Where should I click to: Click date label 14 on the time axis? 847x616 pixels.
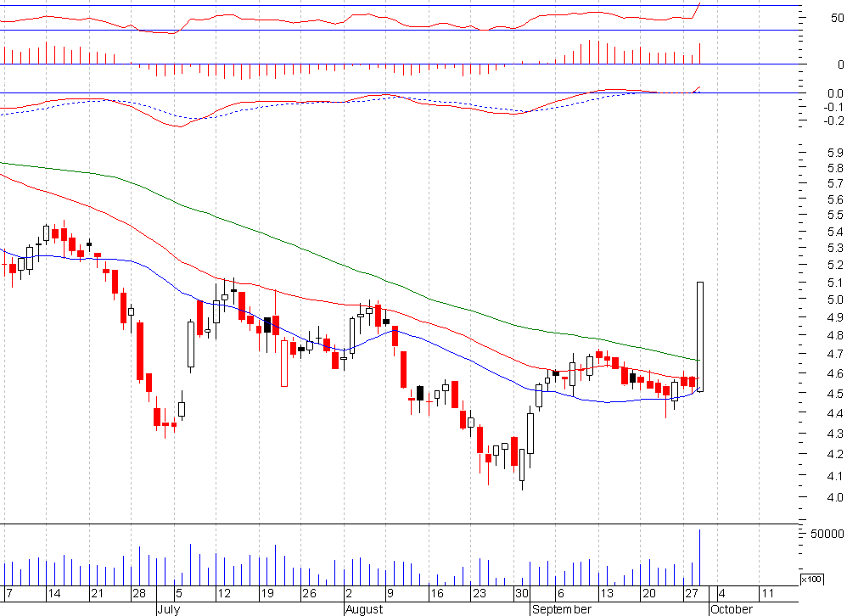pos(54,593)
